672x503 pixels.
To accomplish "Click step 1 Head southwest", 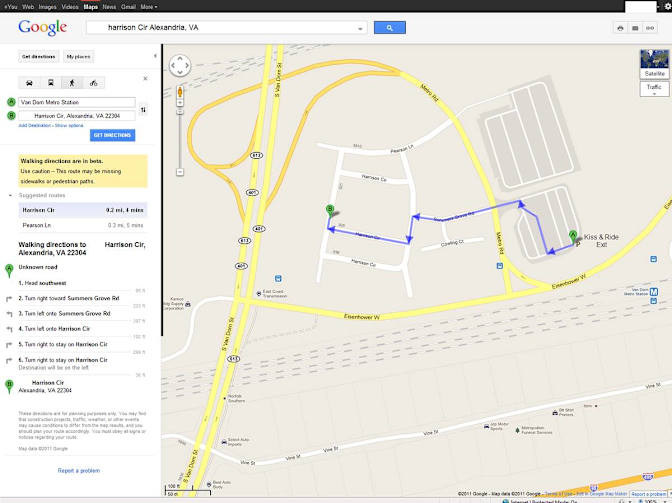I will 42,283.
